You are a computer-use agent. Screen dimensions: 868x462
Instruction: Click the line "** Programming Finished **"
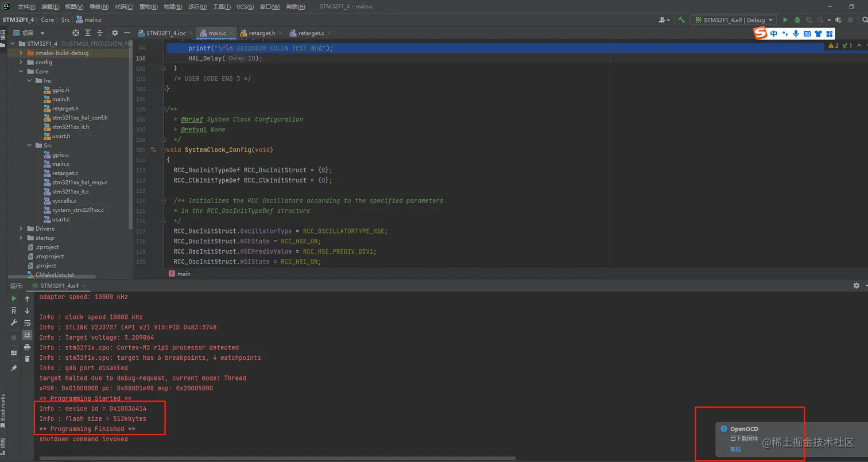87,429
